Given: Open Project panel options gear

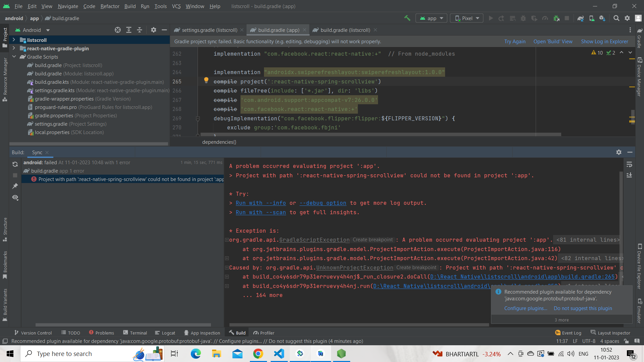Looking at the screenshot, I should tap(154, 30).
